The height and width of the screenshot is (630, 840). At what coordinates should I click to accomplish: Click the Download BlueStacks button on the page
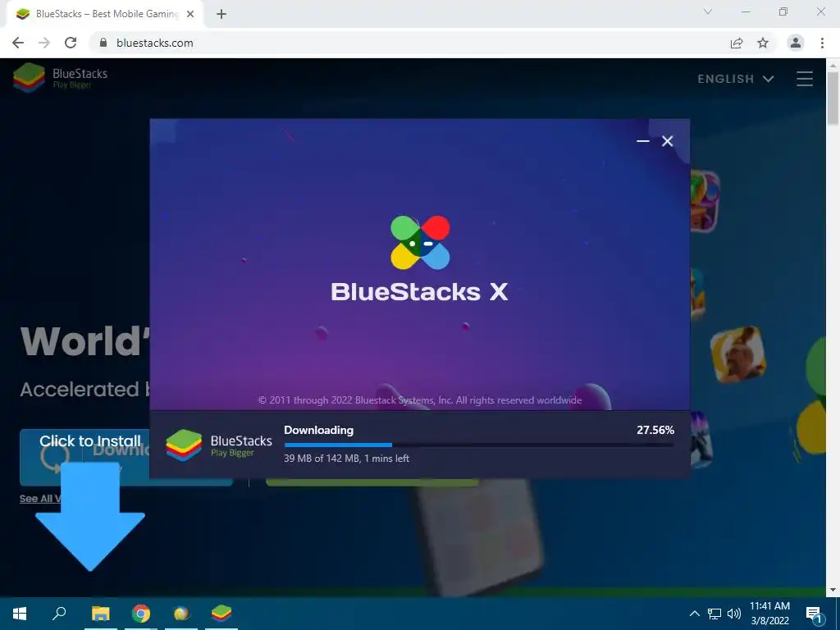(x=126, y=457)
